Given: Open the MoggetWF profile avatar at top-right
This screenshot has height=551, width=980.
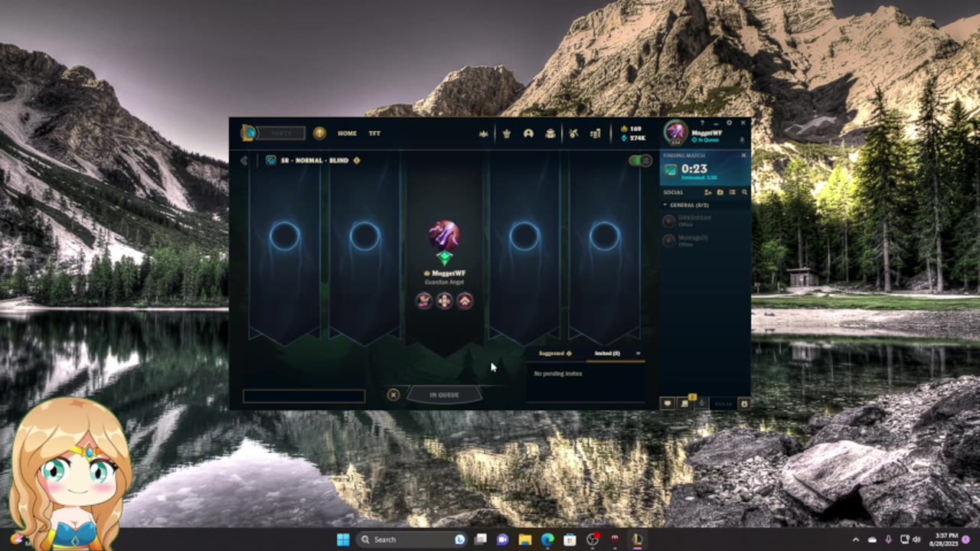Looking at the screenshot, I should (675, 132).
